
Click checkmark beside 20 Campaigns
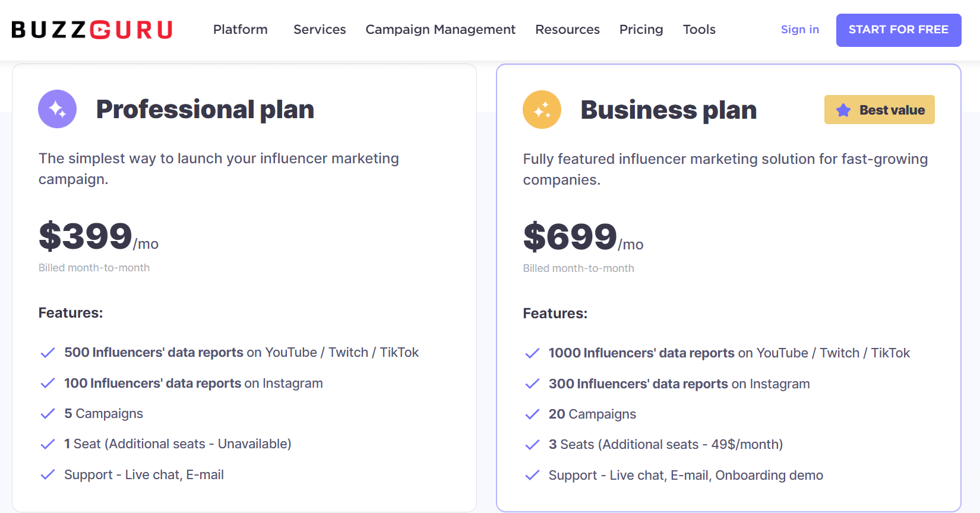click(532, 414)
